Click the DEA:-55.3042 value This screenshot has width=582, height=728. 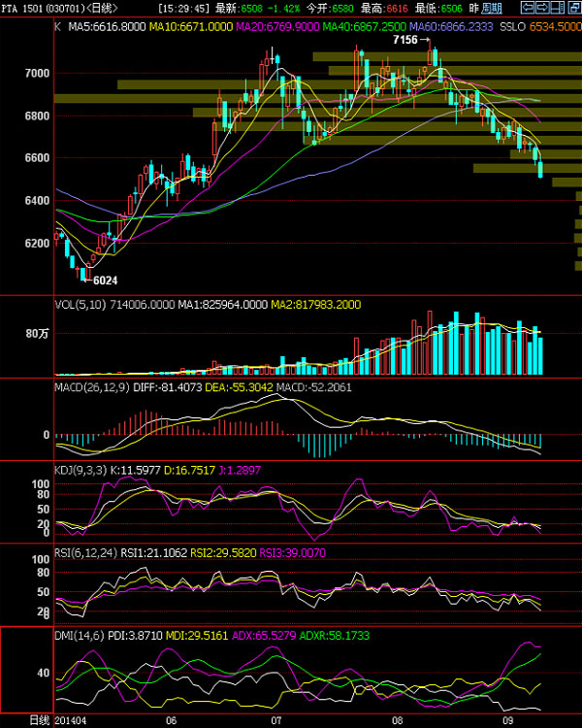(239, 387)
